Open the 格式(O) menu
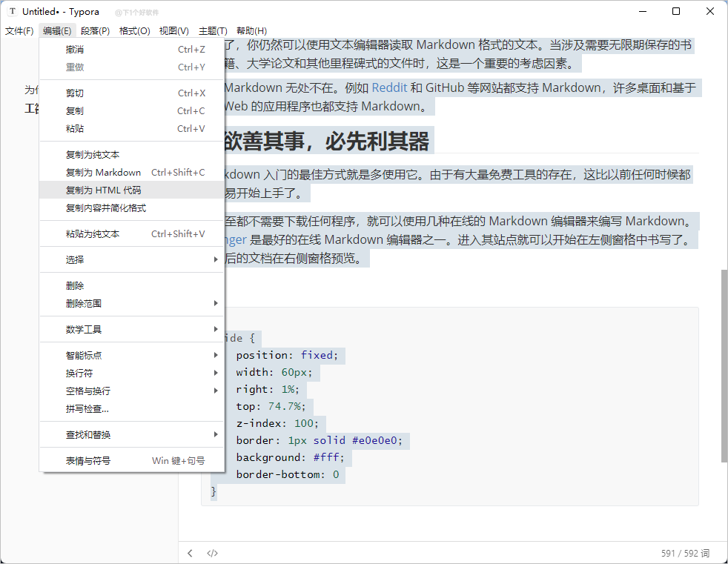This screenshot has height=564, width=728. (134, 31)
